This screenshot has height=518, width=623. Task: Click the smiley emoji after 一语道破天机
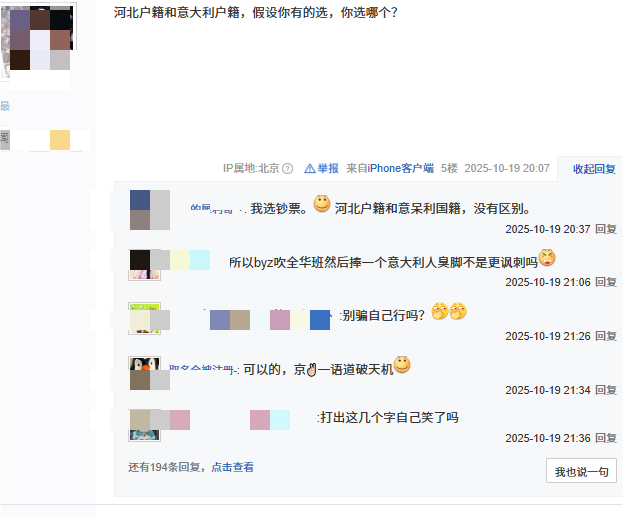[x=402, y=365]
